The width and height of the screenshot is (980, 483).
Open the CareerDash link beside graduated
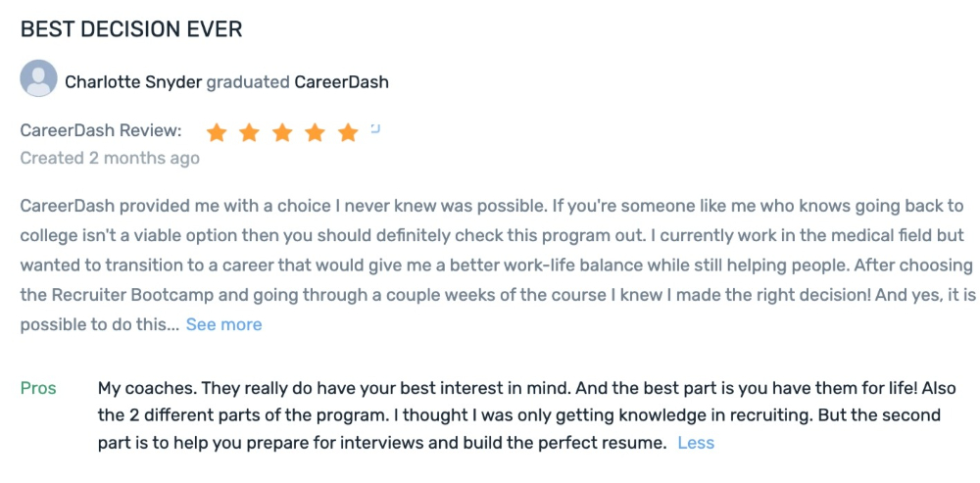tap(341, 82)
